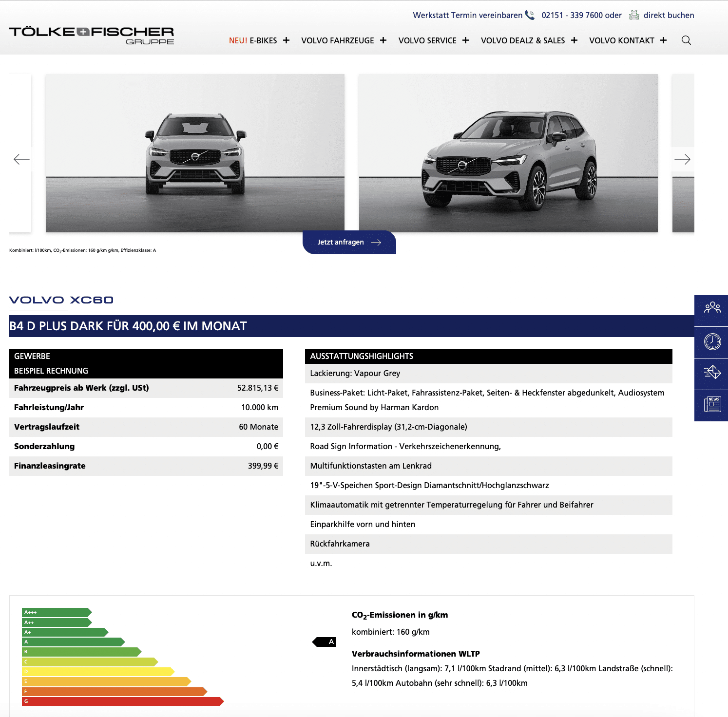The width and height of the screenshot is (728, 717).
Task: Expand Volvo Kontakt menu plus sign
Action: (x=663, y=40)
